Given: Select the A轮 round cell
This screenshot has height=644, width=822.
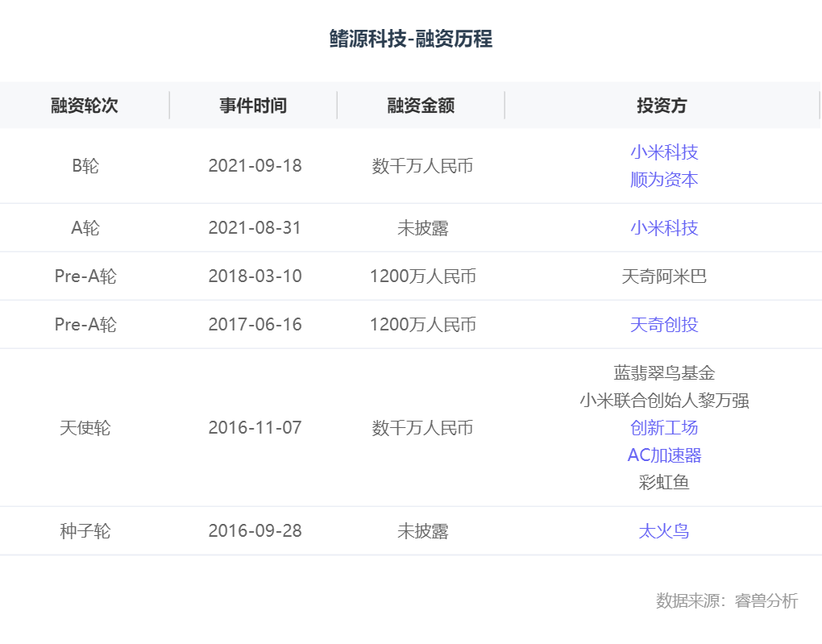Looking at the screenshot, I should pyautogui.click(x=85, y=227).
